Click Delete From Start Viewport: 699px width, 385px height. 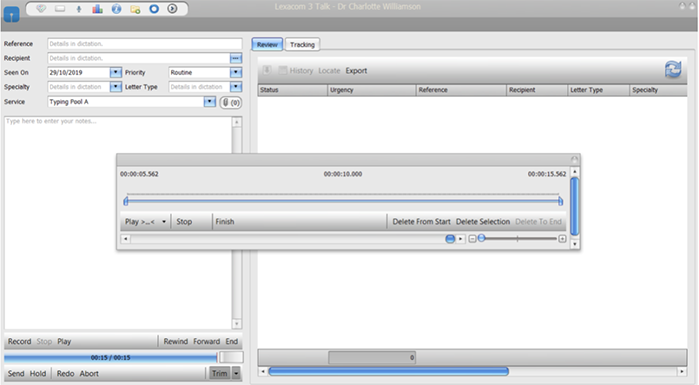(421, 221)
